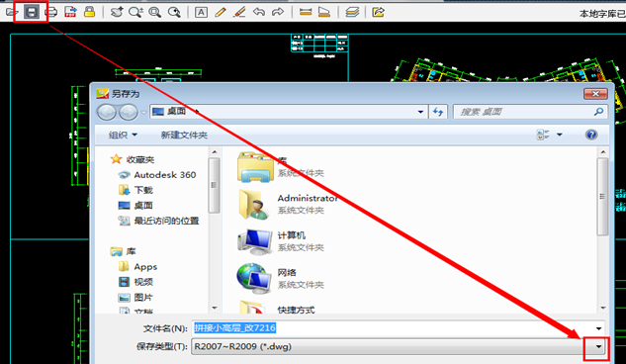
Task: Select the 计算机 item in file list
Action: [281, 241]
